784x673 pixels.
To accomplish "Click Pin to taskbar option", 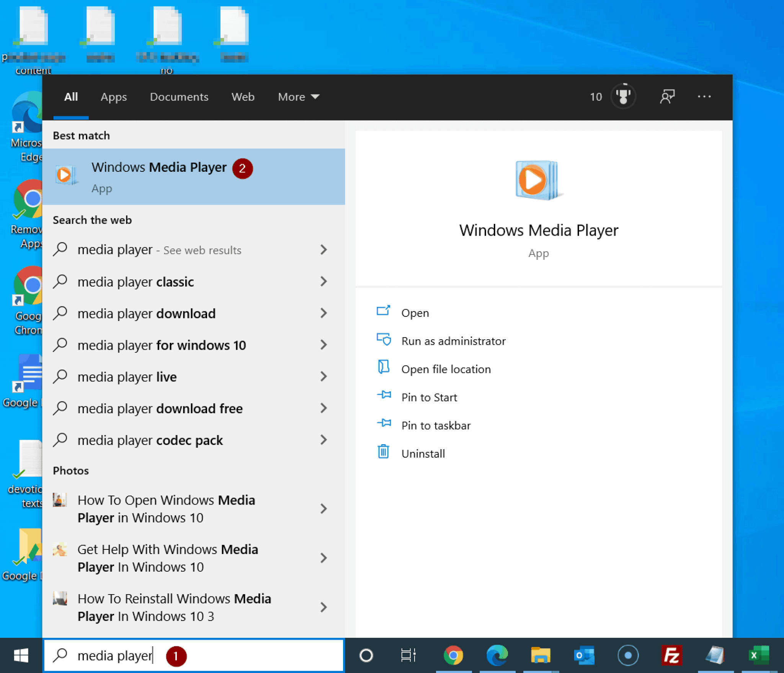I will pos(436,425).
